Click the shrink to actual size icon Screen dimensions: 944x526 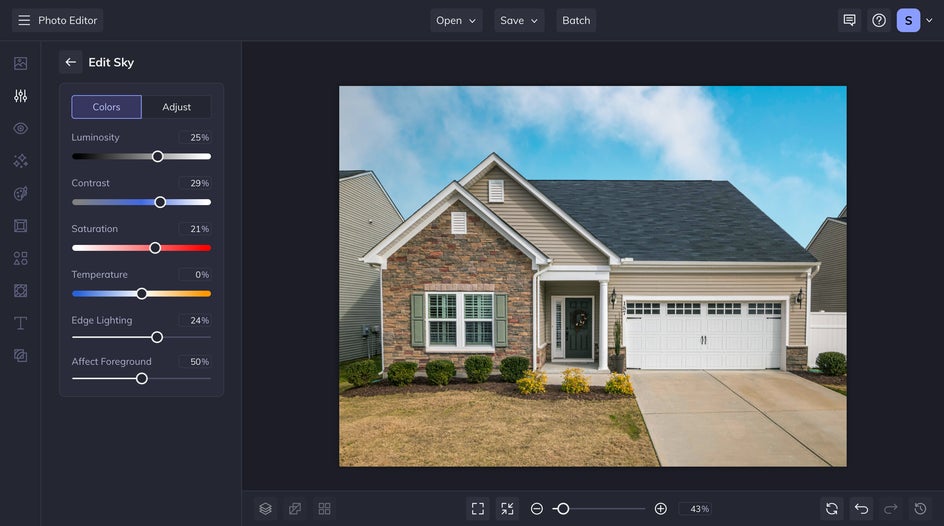tap(508, 509)
